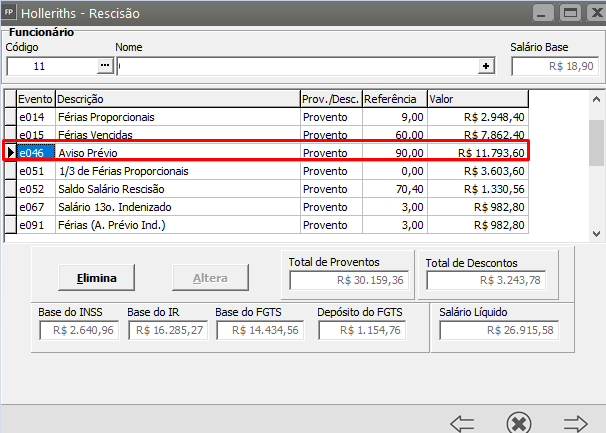Select highlighted event cell e046
Viewport: 606px width, 433px height.
pos(36,153)
